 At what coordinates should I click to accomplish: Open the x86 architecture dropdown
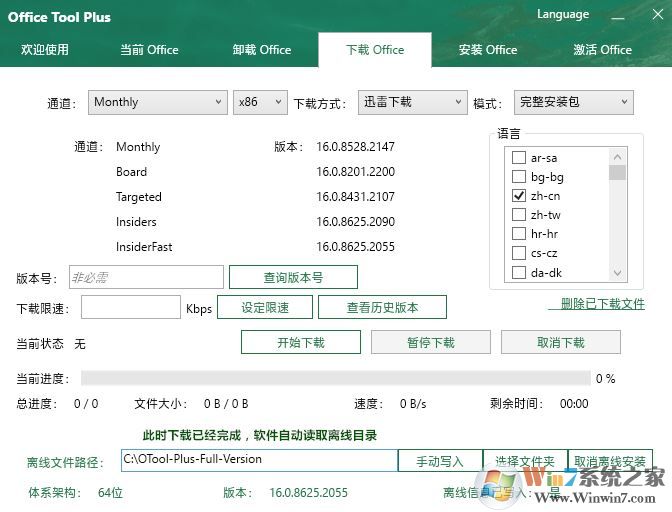click(260, 102)
